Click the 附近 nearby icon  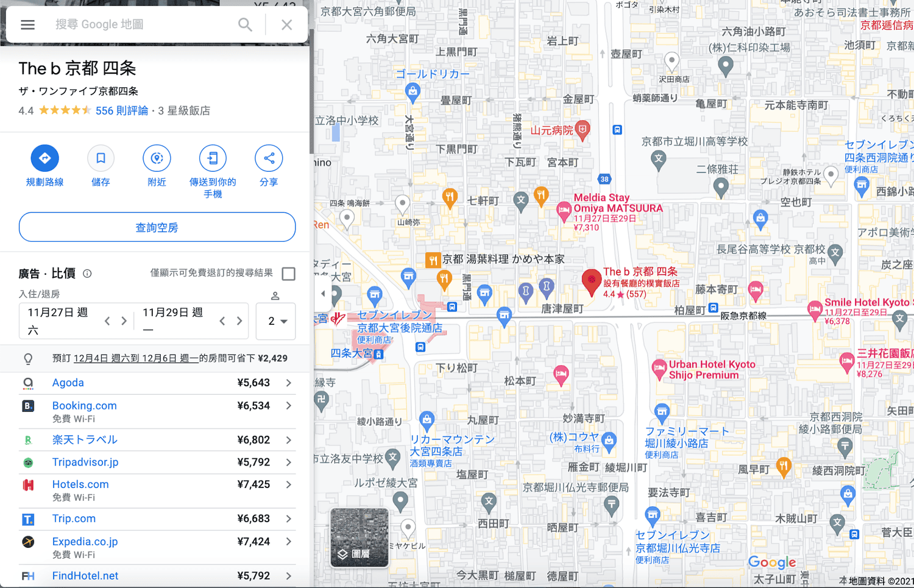coord(157,158)
